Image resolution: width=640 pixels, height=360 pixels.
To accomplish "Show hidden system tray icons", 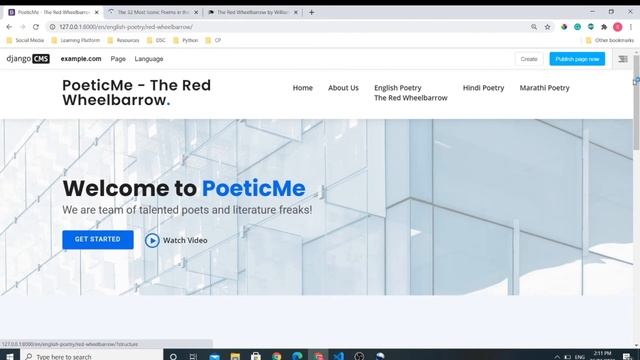I will point(557,357).
